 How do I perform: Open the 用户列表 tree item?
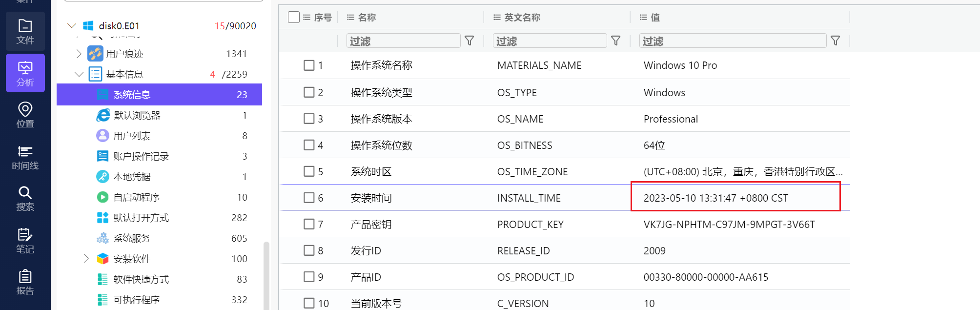132,136
